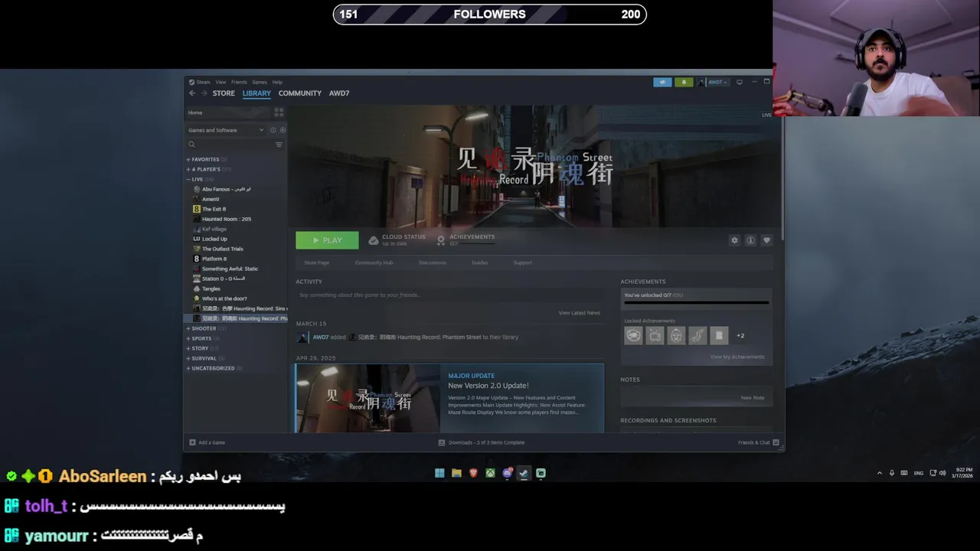Open the Friends & Chat icon
The width and height of the screenshot is (980, 551).
click(x=776, y=442)
